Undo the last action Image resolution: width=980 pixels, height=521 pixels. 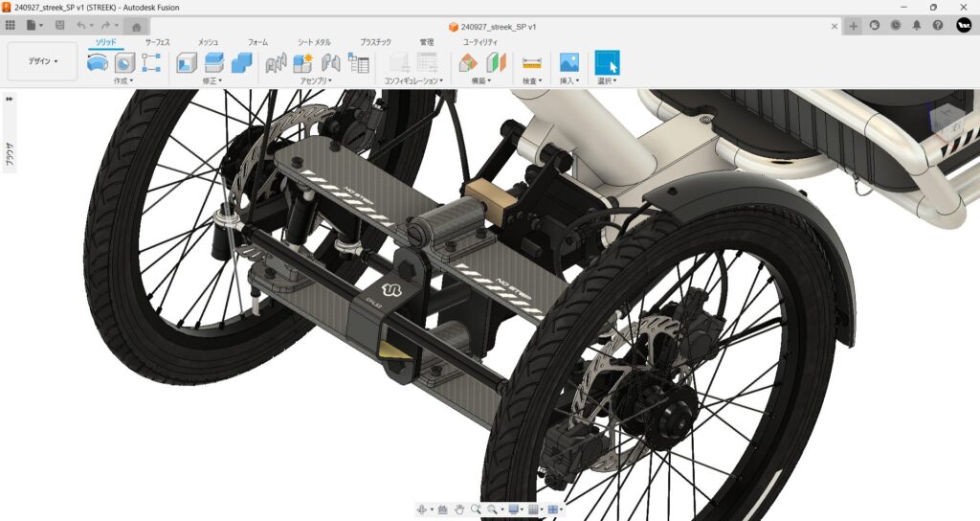pos(83,26)
